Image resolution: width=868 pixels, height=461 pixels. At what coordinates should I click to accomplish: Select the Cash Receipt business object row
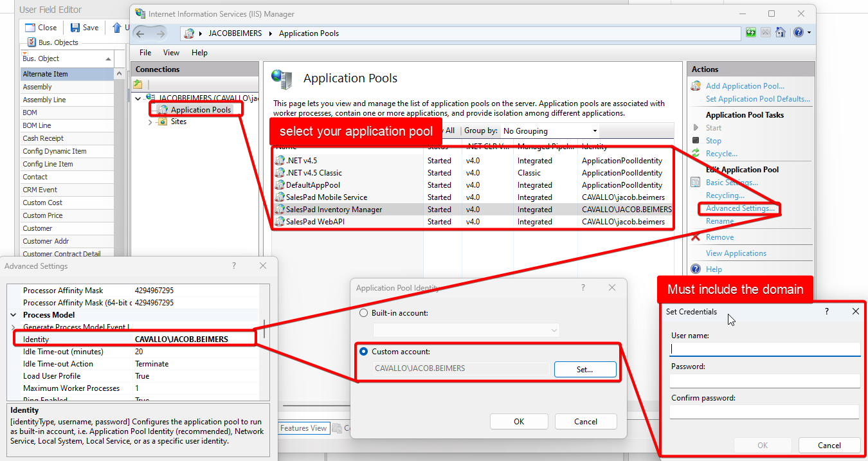[x=67, y=138]
